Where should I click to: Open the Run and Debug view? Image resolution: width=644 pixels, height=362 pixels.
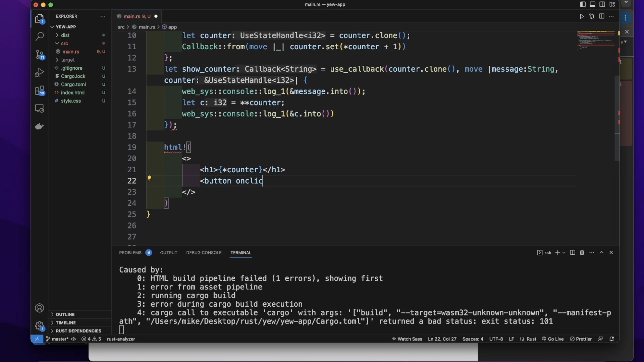point(40,72)
